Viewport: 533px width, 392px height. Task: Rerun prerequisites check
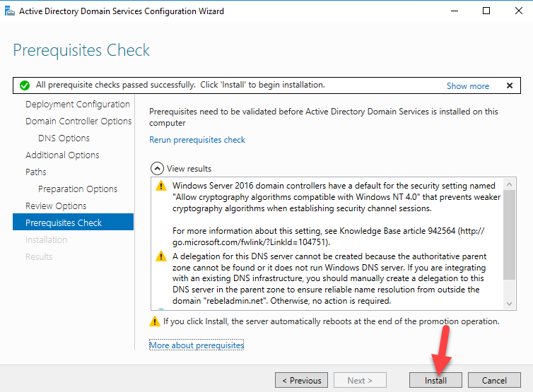point(197,140)
